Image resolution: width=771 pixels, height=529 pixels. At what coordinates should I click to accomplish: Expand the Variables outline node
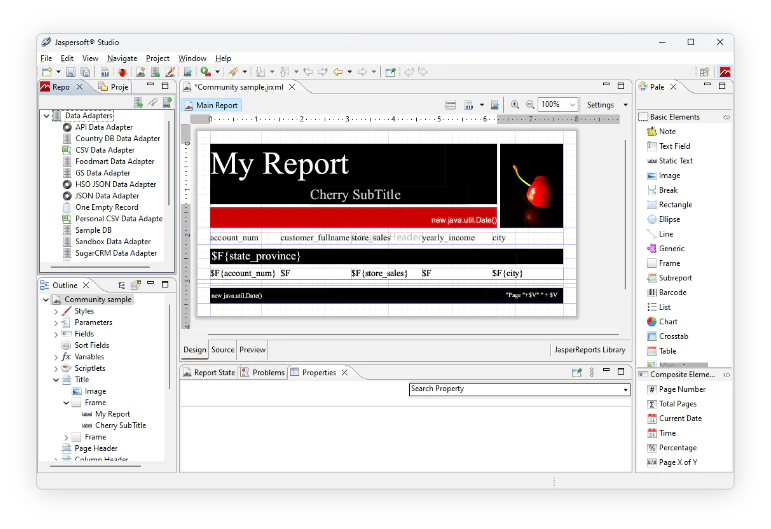point(56,357)
